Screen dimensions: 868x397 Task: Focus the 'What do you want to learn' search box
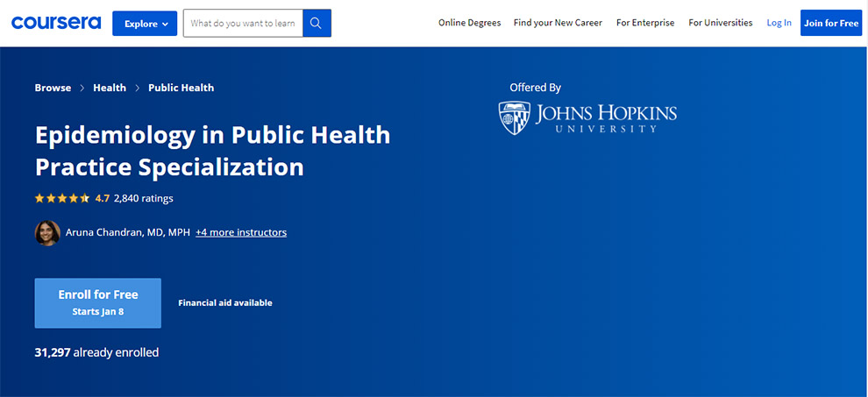243,24
